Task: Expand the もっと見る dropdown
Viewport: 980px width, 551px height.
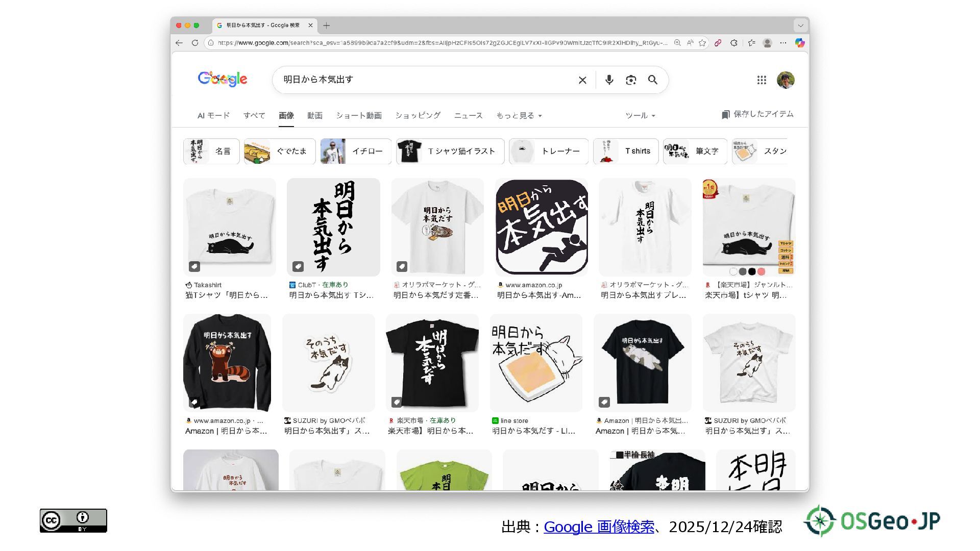Action: pos(519,116)
